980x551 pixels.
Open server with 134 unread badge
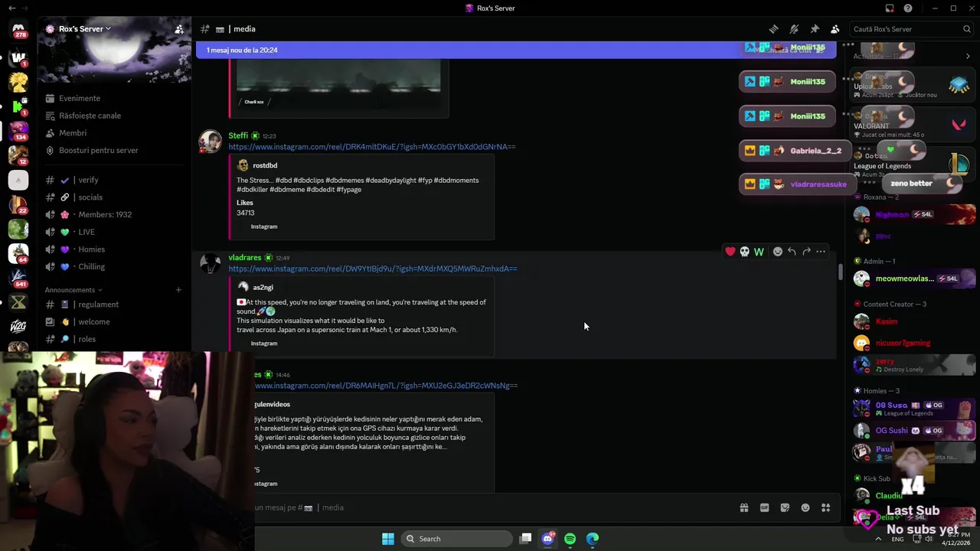[x=18, y=131]
